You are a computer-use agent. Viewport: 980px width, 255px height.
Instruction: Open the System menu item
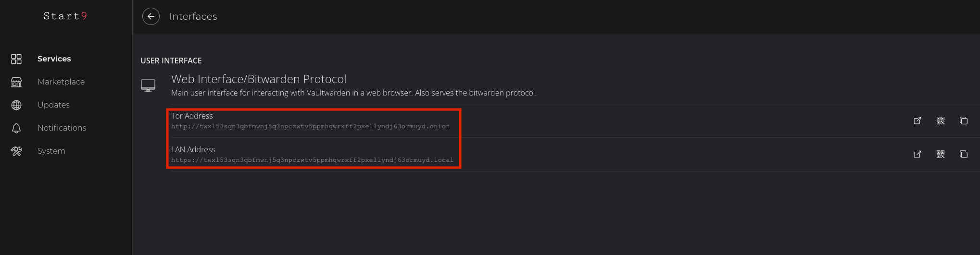tap(51, 151)
